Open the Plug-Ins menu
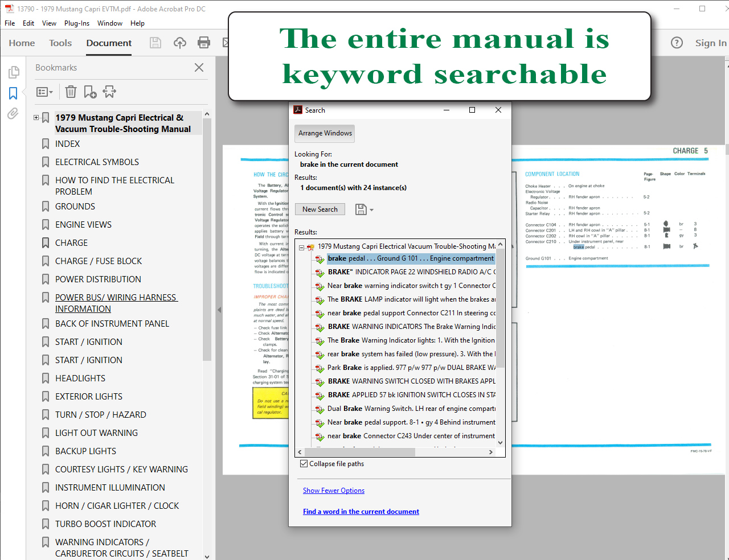Viewport: 729px width, 560px height. (x=77, y=23)
